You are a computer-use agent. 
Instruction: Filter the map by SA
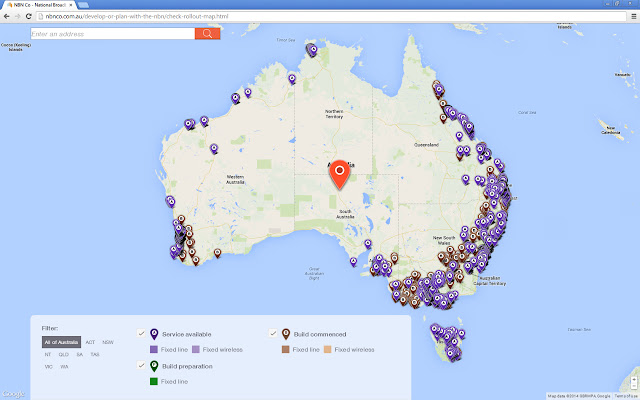[x=80, y=354]
